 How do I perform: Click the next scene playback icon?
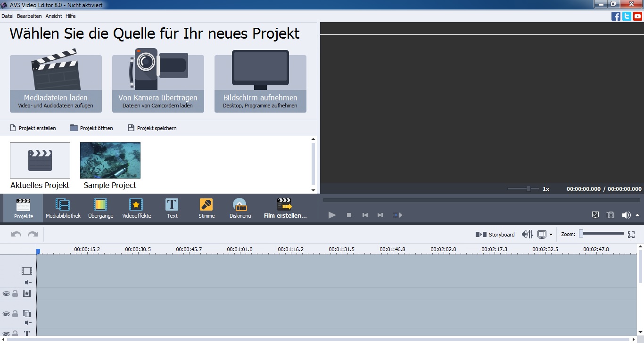397,215
